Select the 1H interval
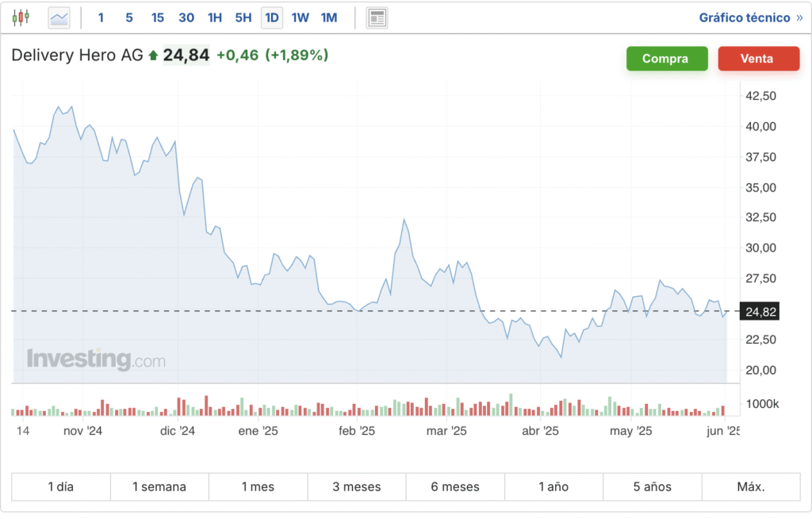Screen dimensions: 812x519 click(x=214, y=17)
